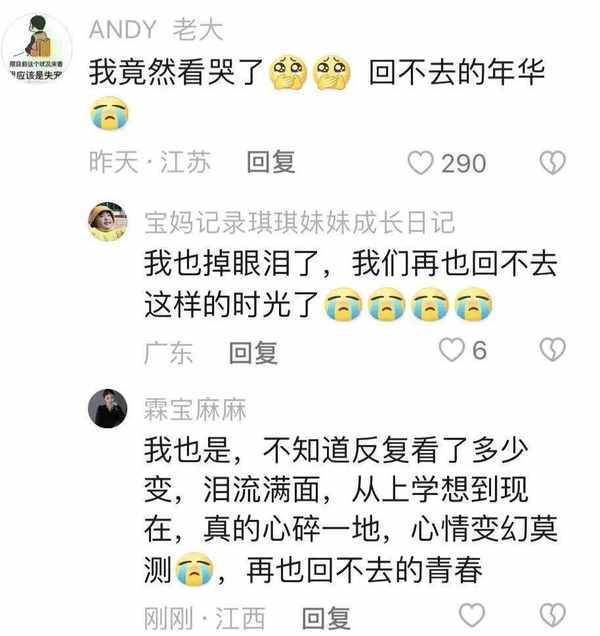Select reply text 我也是，不知道反复看了多少
600x636 pixels.
coord(336,450)
